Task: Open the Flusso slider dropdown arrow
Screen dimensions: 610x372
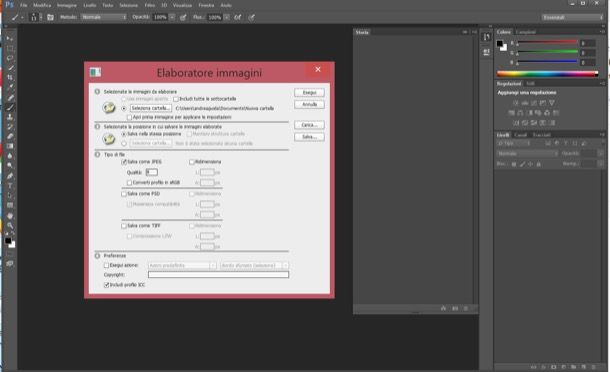Action: click(226, 17)
